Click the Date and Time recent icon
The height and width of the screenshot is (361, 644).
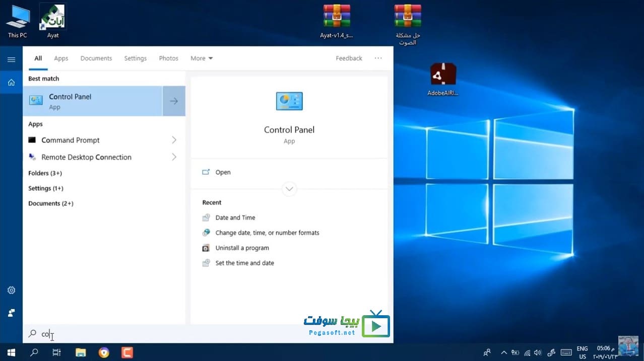(x=206, y=218)
